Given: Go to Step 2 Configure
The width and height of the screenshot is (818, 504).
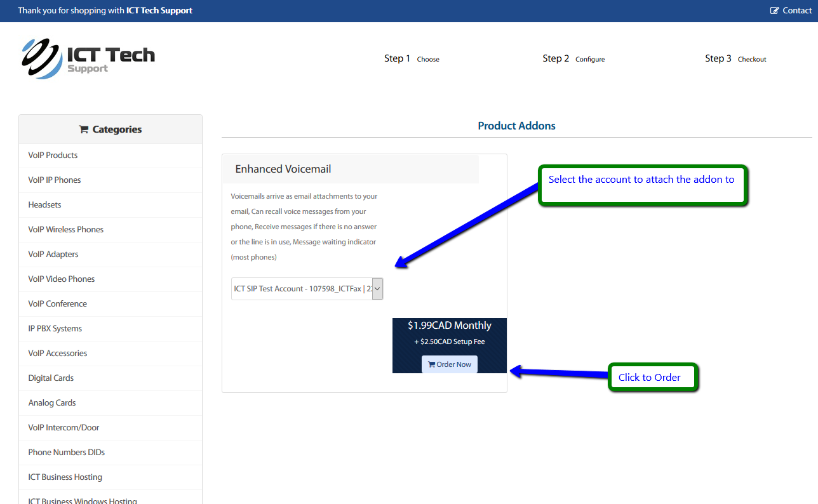Looking at the screenshot, I should click(573, 58).
